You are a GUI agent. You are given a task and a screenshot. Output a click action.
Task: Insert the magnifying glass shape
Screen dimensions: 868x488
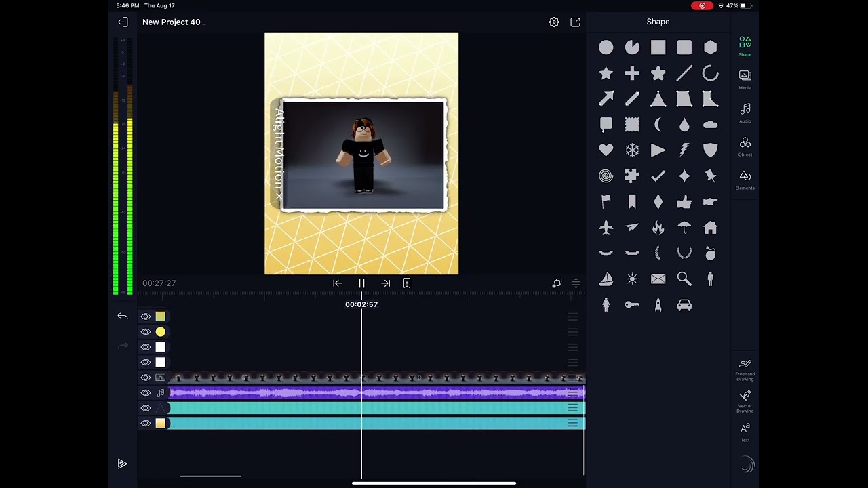tap(684, 279)
